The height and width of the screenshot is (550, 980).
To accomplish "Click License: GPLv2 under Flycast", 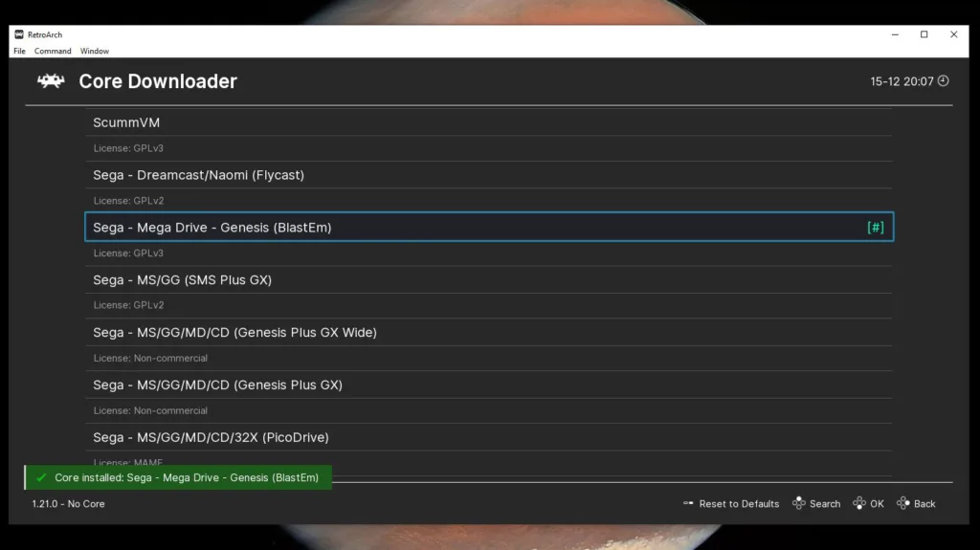I will point(128,201).
